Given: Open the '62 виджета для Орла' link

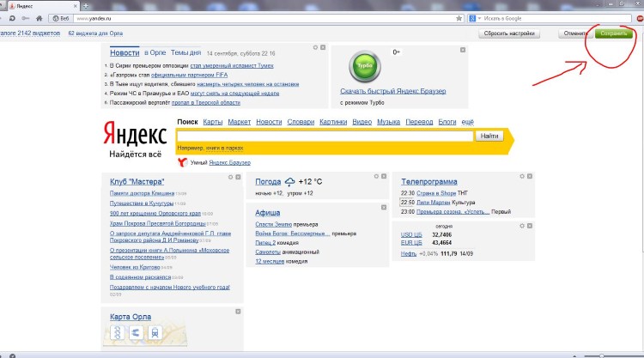Looking at the screenshot, I should click(95, 33).
